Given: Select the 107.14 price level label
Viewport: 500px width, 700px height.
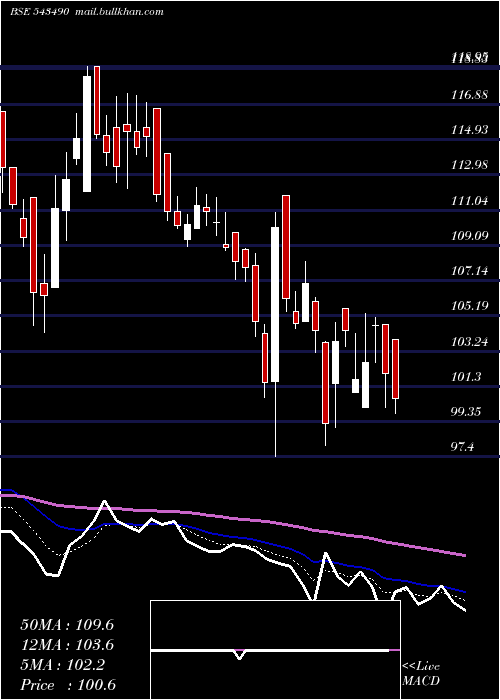Looking at the screenshot, I should pos(470,270).
